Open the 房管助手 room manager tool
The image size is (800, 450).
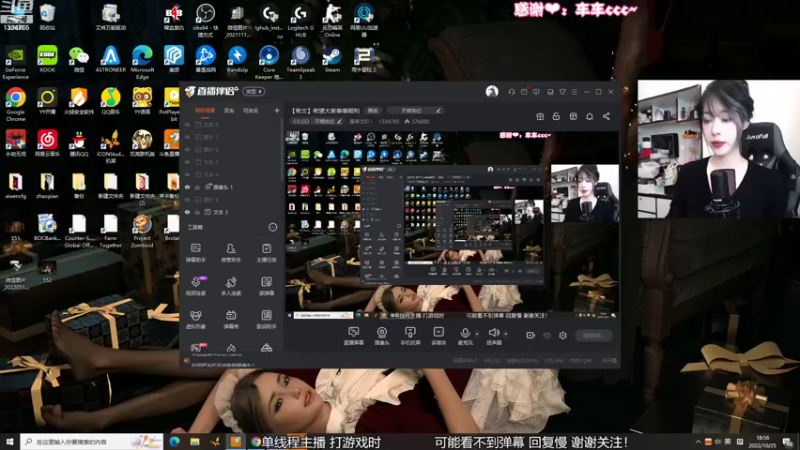click(x=231, y=253)
